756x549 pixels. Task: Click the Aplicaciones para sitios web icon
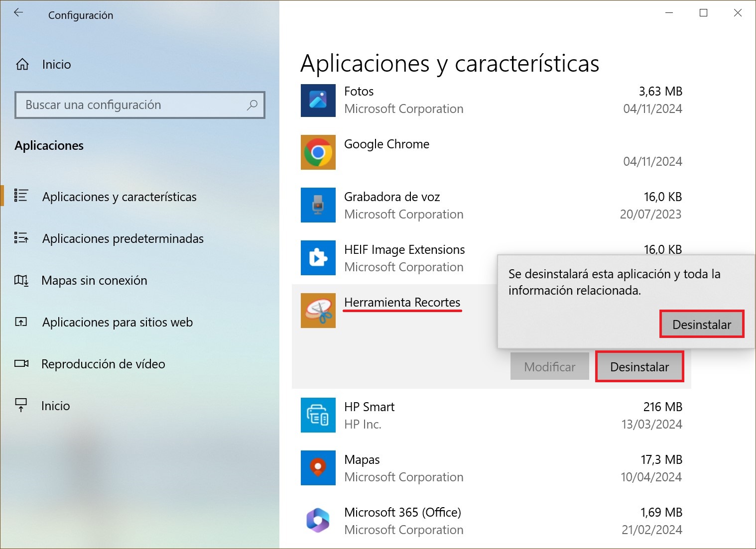(21, 322)
